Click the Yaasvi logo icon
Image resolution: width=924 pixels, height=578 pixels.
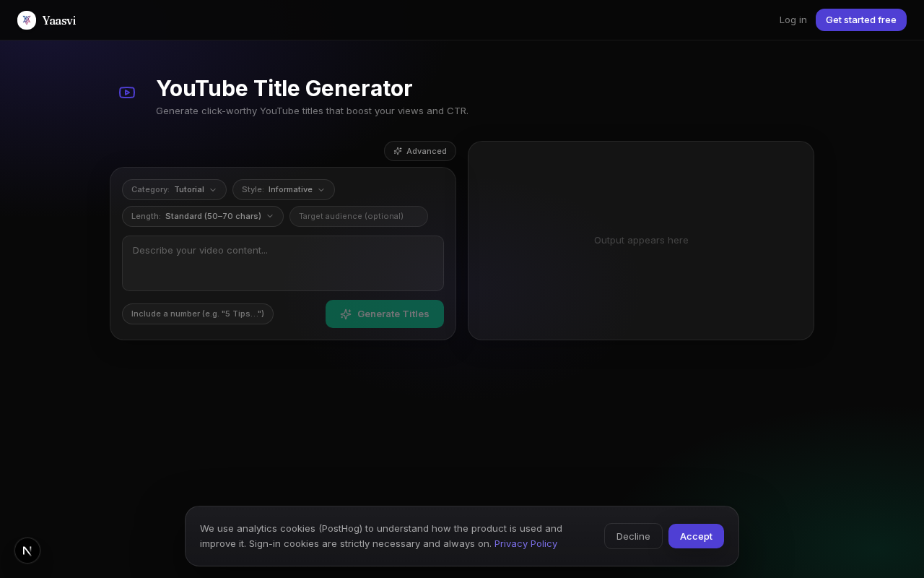pyautogui.click(x=27, y=20)
